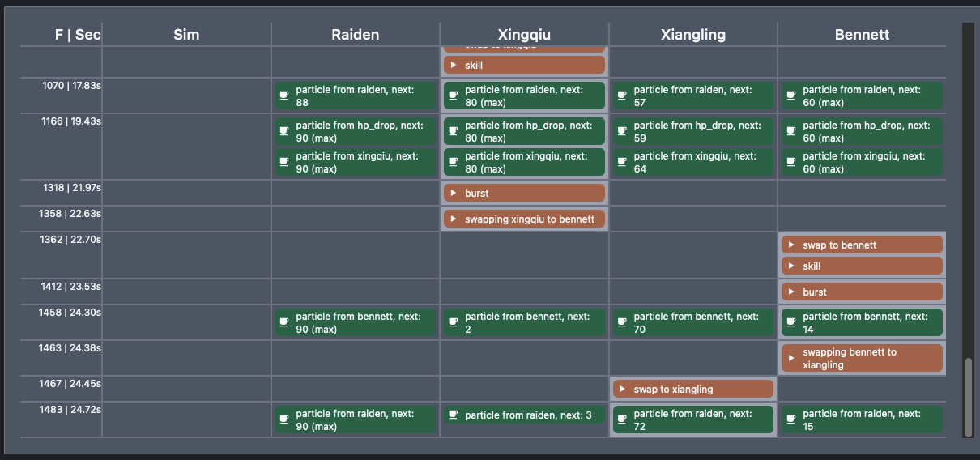Screen dimensions: 980x460
Task: Open the "swap to bennett" action entry
Action: 862,245
